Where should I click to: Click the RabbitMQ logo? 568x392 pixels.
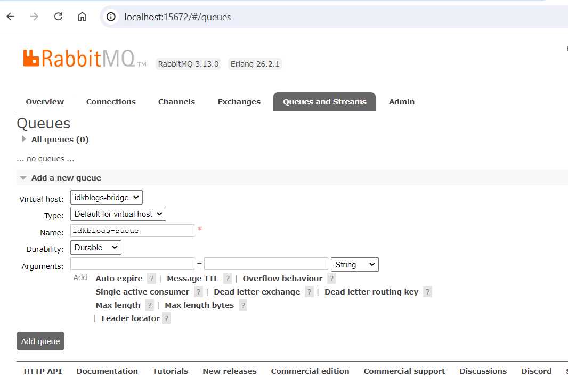(85, 58)
